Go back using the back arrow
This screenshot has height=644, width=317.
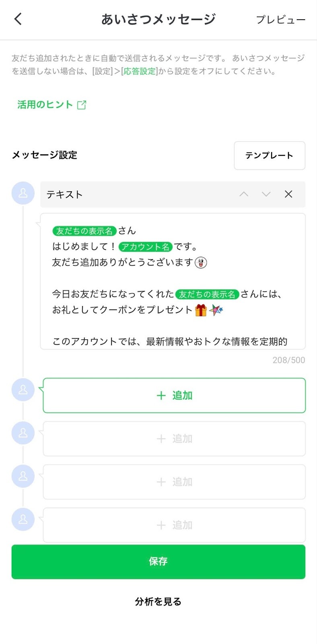point(18,19)
